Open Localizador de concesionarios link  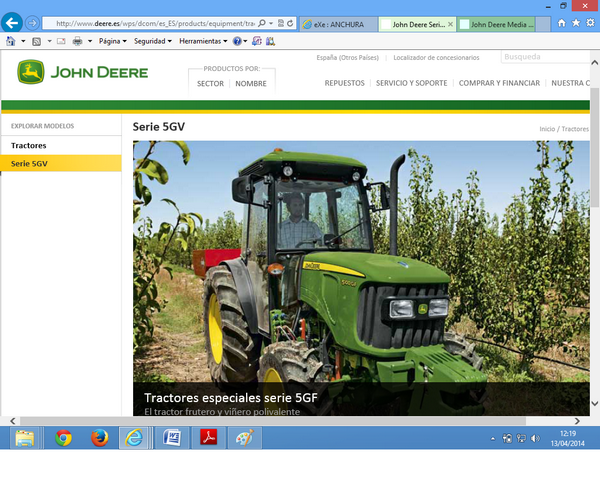point(436,57)
